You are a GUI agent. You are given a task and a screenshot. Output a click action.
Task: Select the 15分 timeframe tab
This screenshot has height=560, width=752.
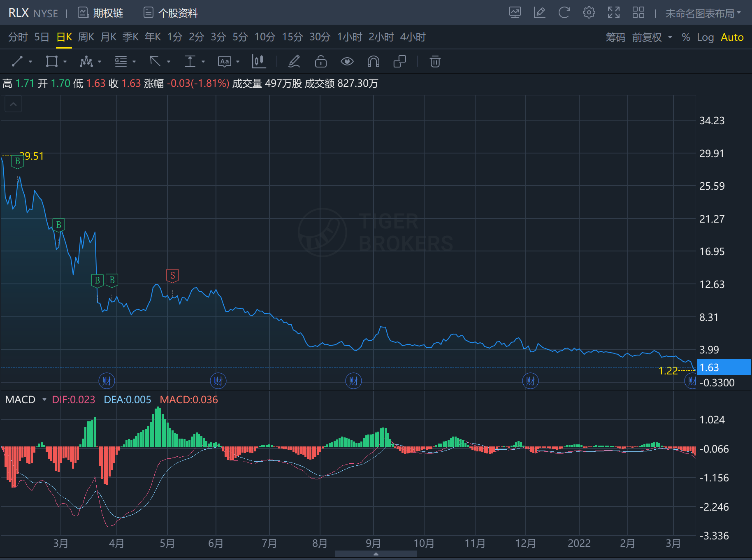point(292,37)
